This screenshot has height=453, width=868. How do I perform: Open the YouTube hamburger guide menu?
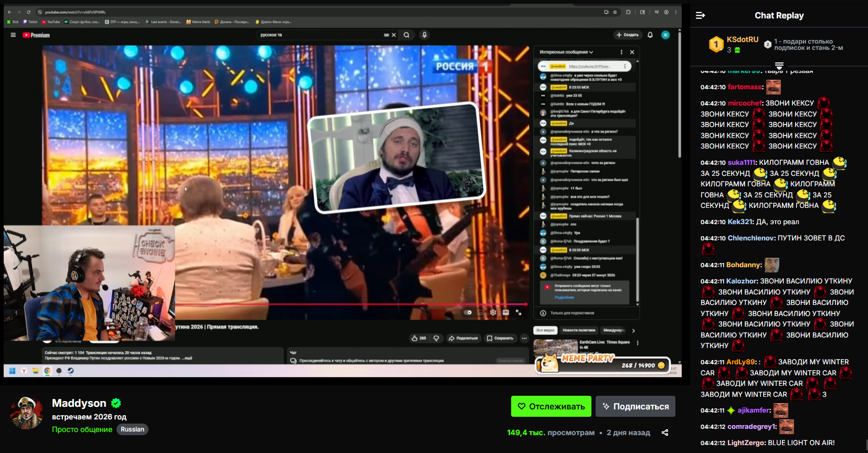(x=13, y=35)
